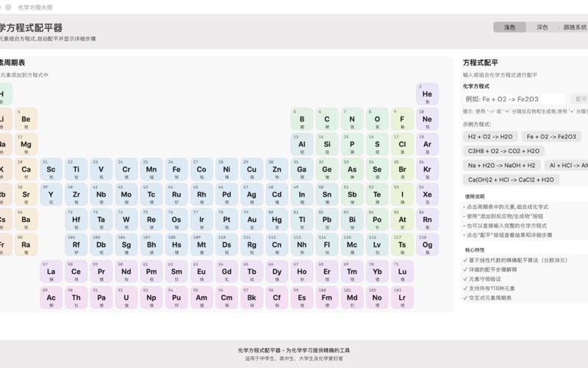This screenshot has height=368, width=588.
Task: Add Chlorine (Cl) element to the equation
Action: (402, 145)
